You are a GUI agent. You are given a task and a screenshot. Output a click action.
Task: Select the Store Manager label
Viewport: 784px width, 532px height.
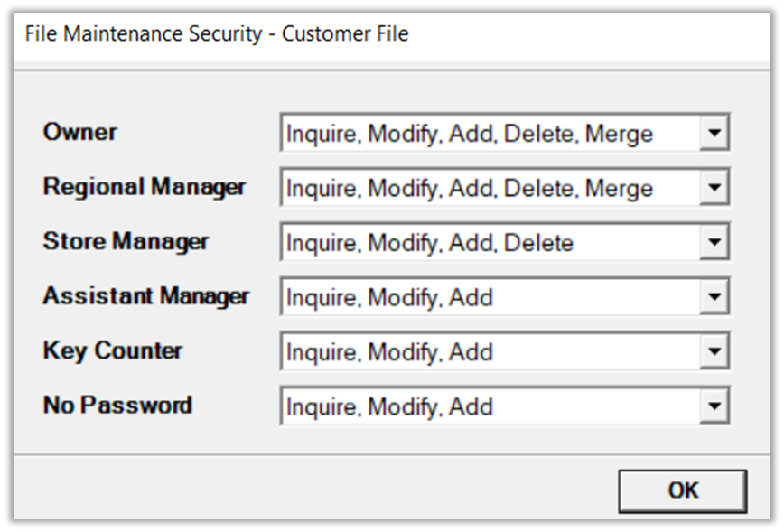click(x=126, y=241)
